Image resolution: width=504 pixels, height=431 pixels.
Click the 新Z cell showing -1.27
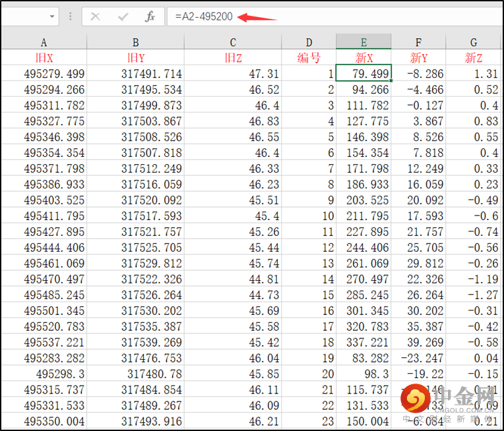click(x=474, y=295)
